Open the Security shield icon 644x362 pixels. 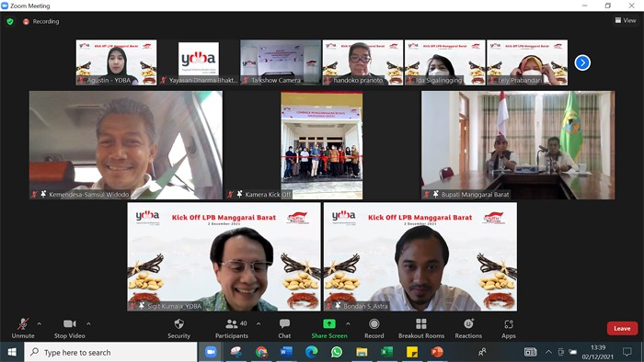178,324
